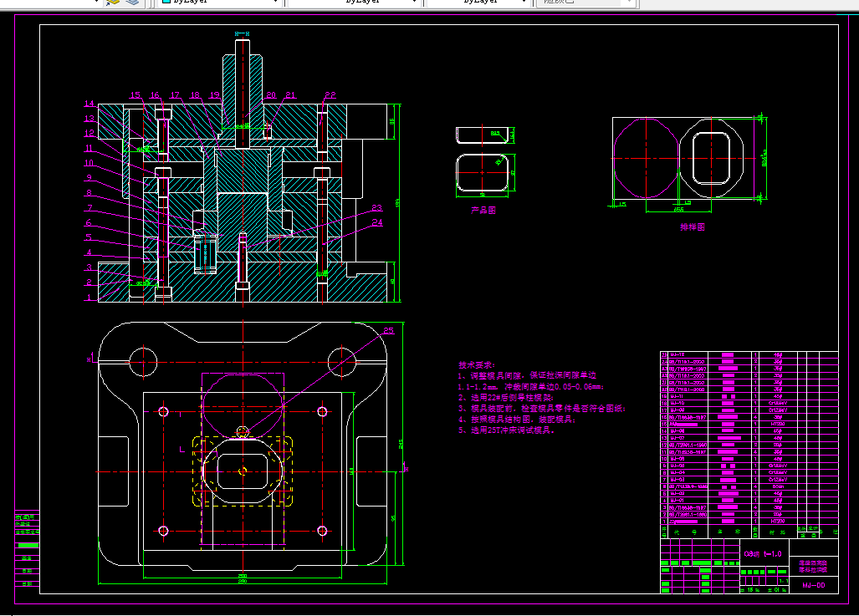Select the 技术要求 heading text
The image size is (859, 616).
click(477, 364)
